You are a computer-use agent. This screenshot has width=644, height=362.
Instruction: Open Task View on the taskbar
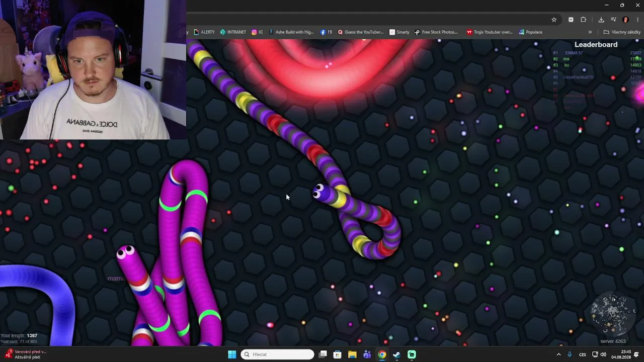point(323,354)
